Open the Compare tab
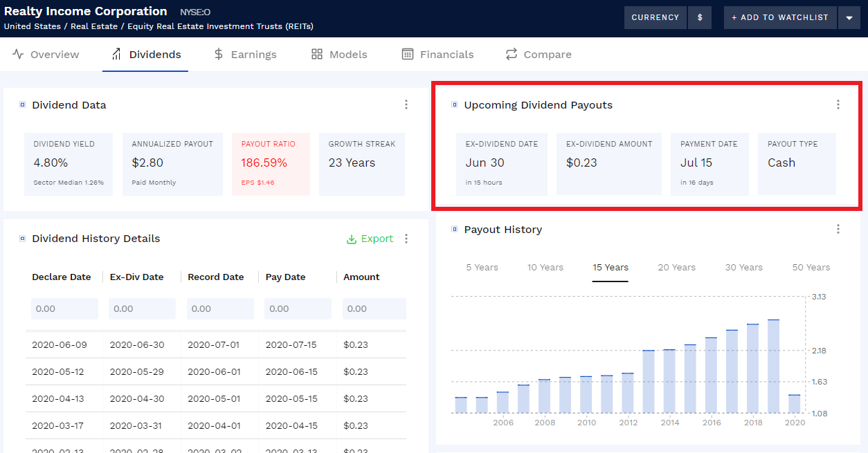This screenshot has width=868, height=453. click(x=539, y=55)
